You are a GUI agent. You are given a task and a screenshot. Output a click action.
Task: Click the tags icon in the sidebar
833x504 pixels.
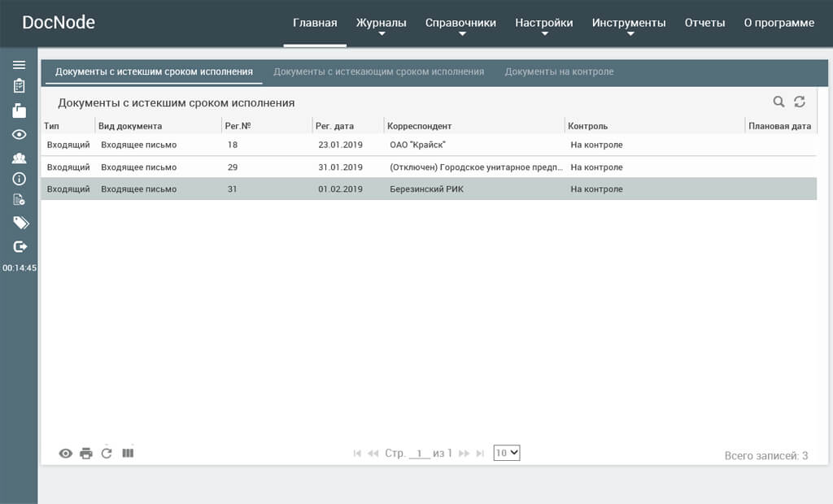[20, 223]
